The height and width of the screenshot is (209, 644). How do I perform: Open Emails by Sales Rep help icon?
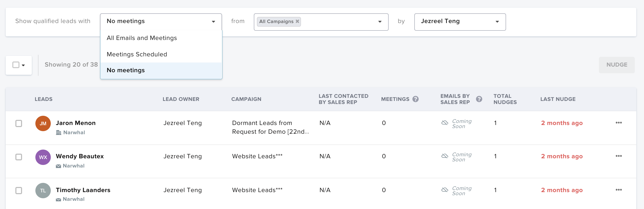(x=479, y=99)
